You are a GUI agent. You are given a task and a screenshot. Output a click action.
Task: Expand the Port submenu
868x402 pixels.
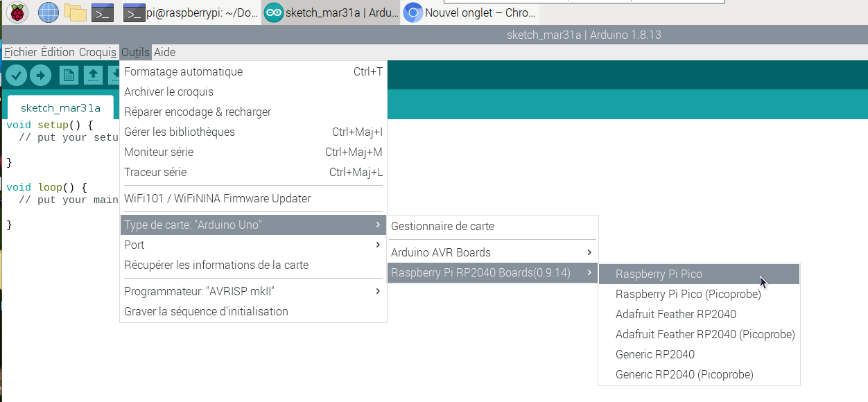[x=253, y=245]
